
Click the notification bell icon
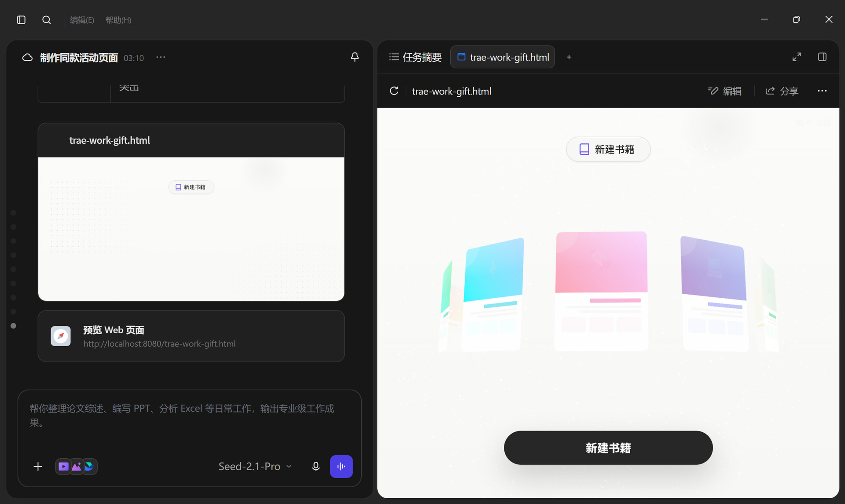(x=355, y=57)
